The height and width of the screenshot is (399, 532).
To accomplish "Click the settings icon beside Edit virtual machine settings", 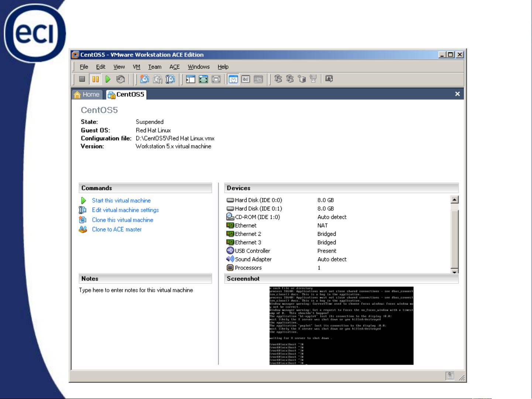I will click(83, 210).
